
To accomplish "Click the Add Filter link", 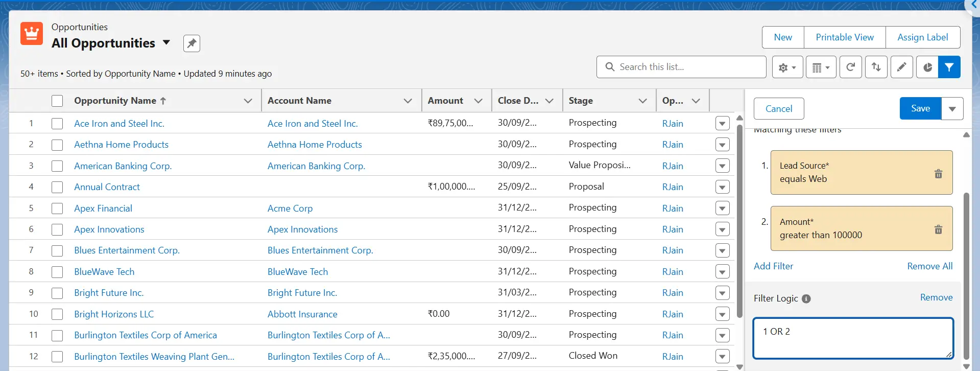I will (773, 266).
